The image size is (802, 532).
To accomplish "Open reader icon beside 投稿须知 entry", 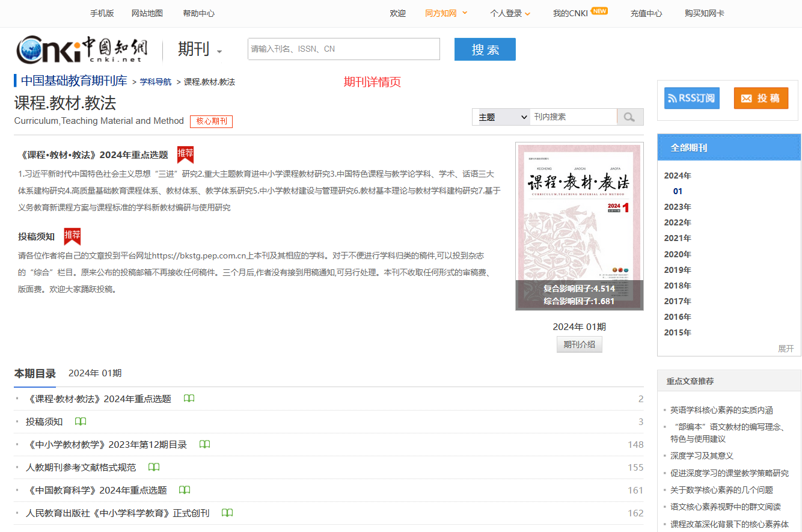I will point(81,421).
